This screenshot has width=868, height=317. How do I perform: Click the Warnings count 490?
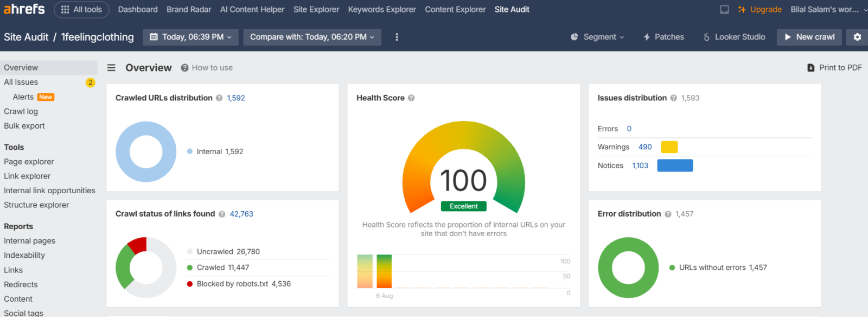coord(645,147)
